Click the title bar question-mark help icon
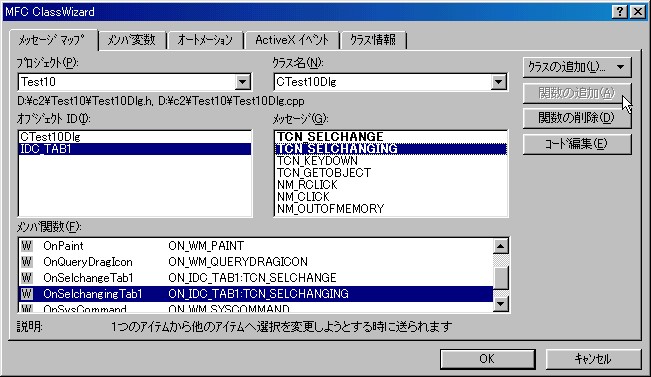The image size is (651, 377). point(619,12)
